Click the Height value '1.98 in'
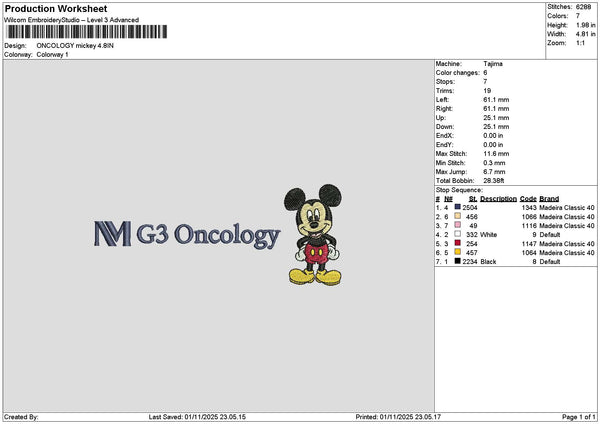 click(x=585, y=25)
